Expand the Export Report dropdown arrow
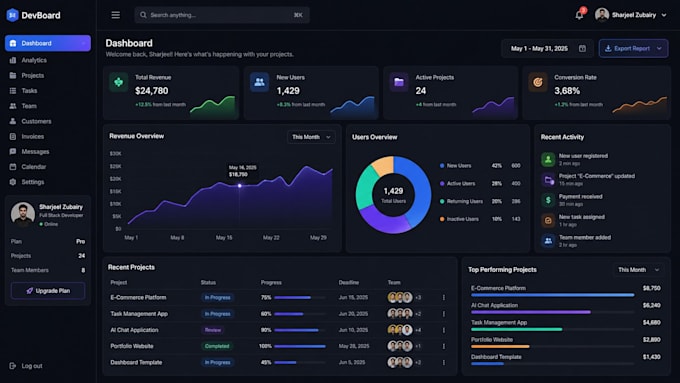 point(659,49)
